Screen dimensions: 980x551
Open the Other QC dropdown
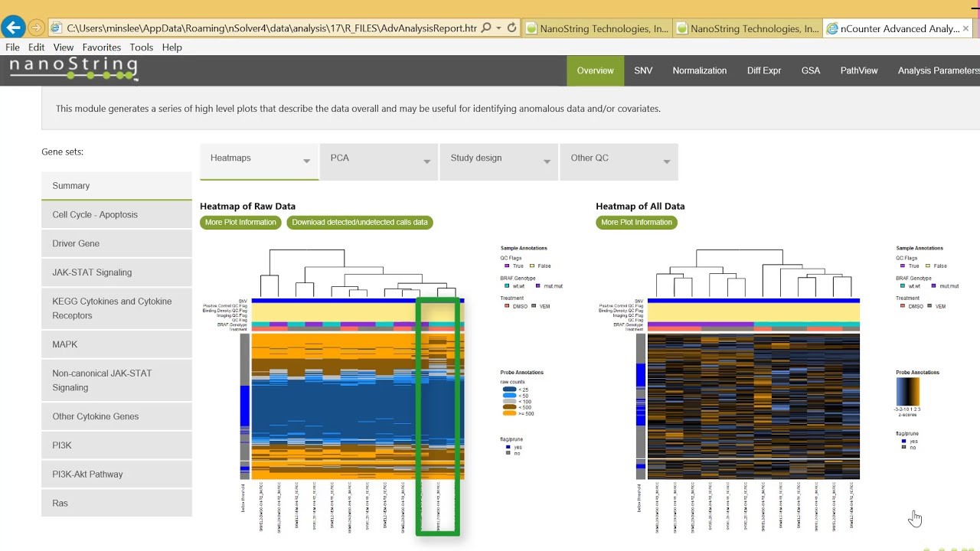[619, 162]
